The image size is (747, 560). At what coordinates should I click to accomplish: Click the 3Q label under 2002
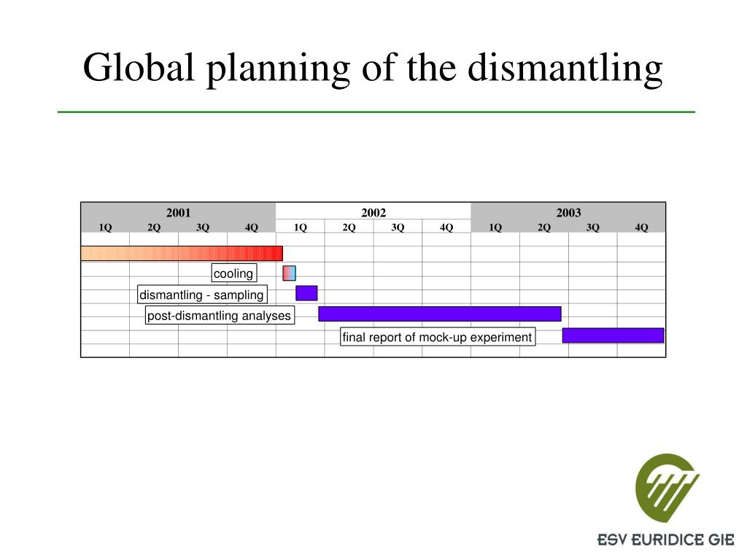click(x=398, y=227)
